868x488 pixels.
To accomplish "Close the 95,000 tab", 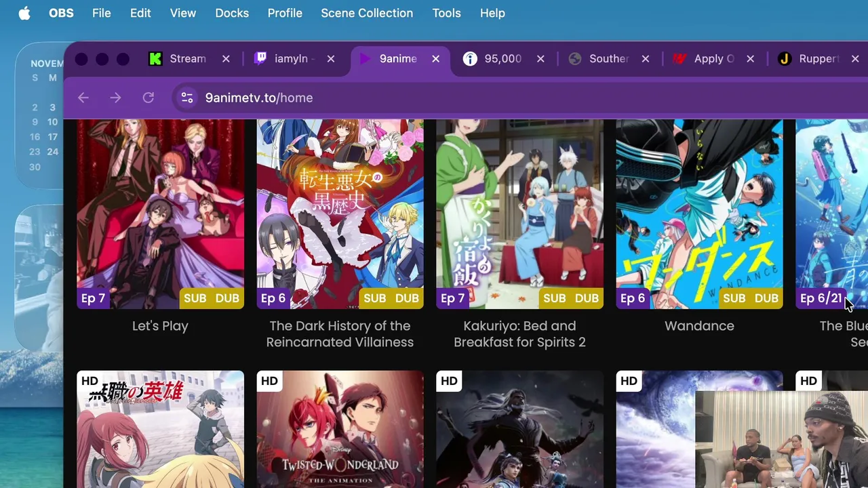I will [540, 59].
